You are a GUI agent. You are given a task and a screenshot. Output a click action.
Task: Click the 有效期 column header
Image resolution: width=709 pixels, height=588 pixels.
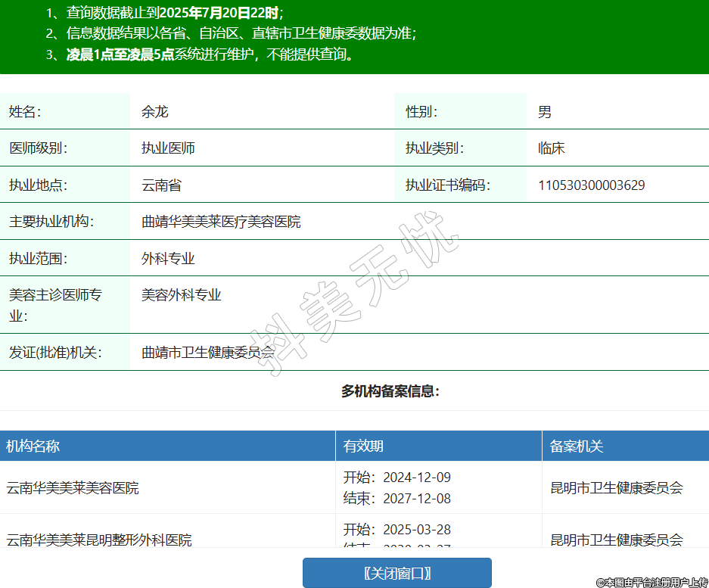coord(363,446)
